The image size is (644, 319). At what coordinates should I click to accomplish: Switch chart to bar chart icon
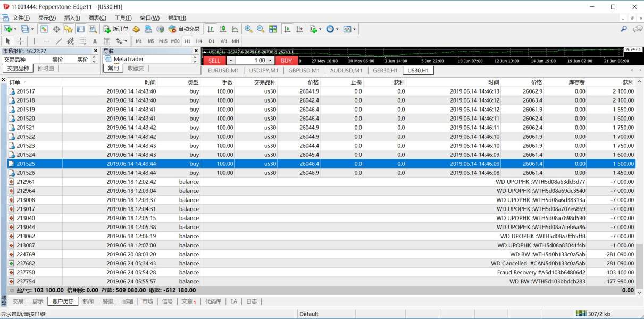point(211,29)
